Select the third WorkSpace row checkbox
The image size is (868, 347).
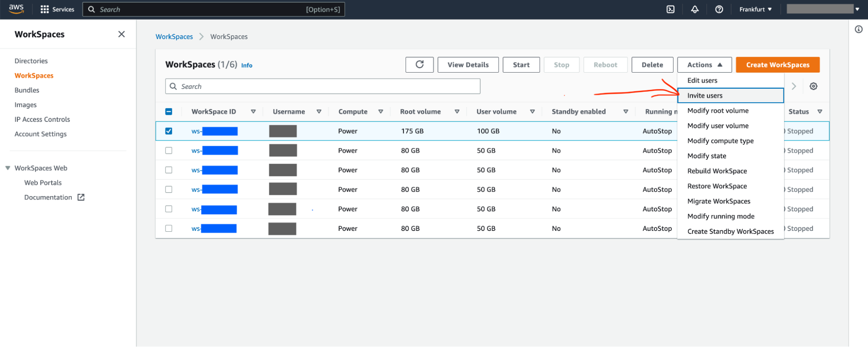169,170
